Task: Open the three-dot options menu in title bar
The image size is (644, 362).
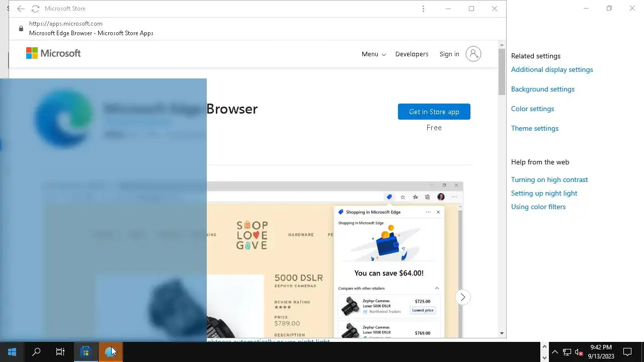Action: (x=423, y=9)
